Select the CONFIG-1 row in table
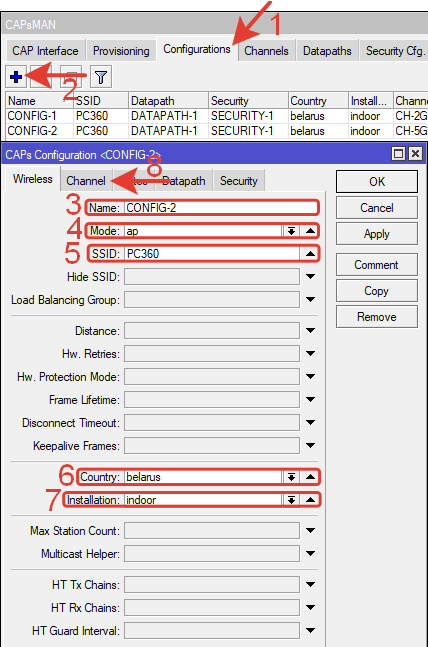The height and width of the screenshot is (647, 428). coord(217,116)
